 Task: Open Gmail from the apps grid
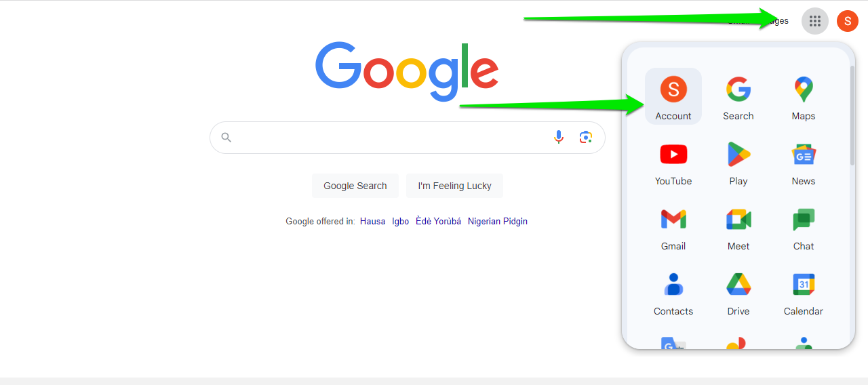(x=673, y=226)
